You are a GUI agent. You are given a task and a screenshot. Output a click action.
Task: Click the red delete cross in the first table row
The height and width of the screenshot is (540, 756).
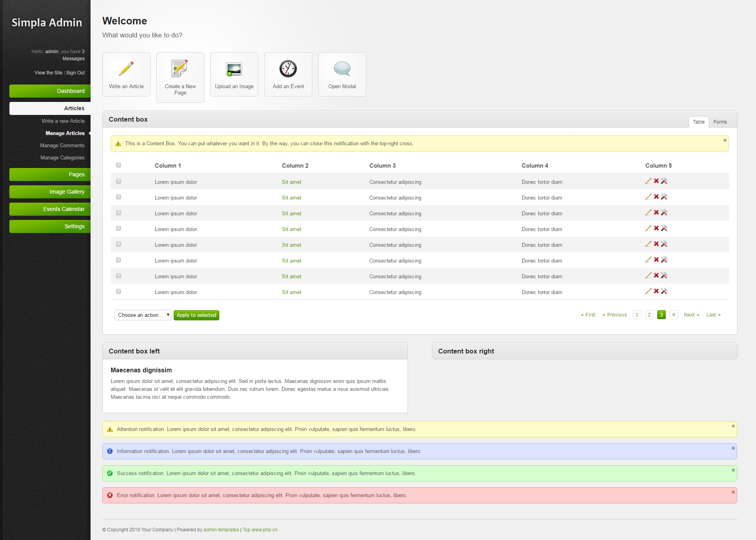656,181
